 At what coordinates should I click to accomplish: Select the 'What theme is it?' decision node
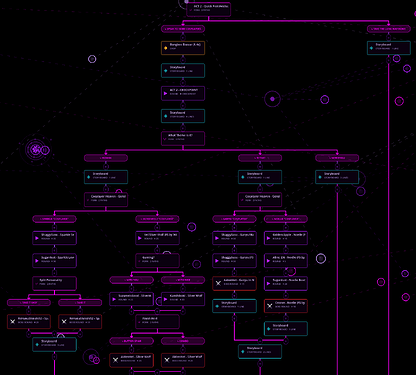183,138
